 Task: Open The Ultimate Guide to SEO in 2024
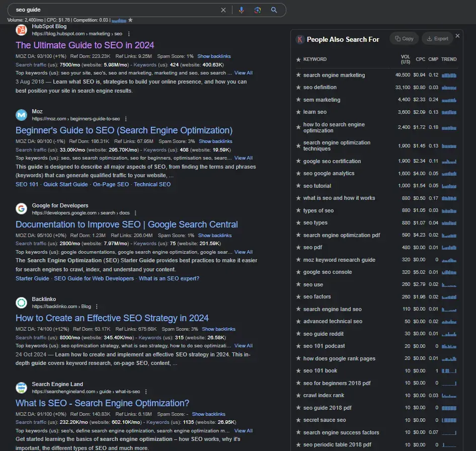pos(85,45)
